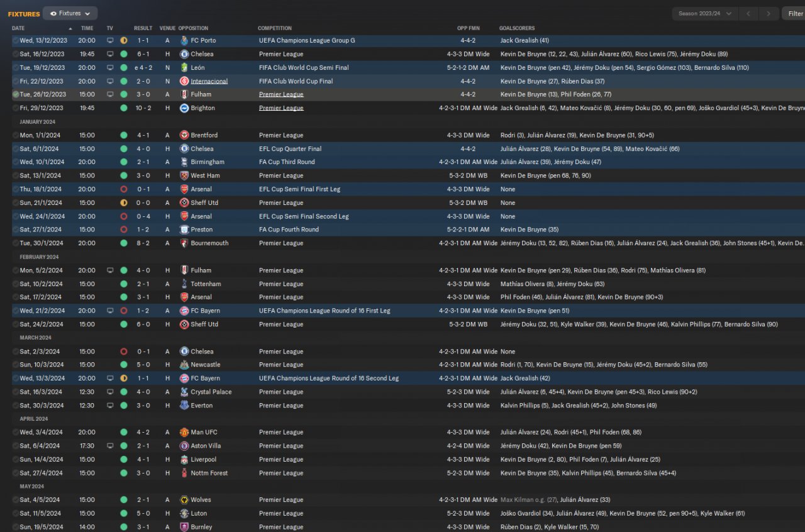Screen dimensions: 805x532
Task: Open the underlined Internacional link
Action: [x=209, y=81]
